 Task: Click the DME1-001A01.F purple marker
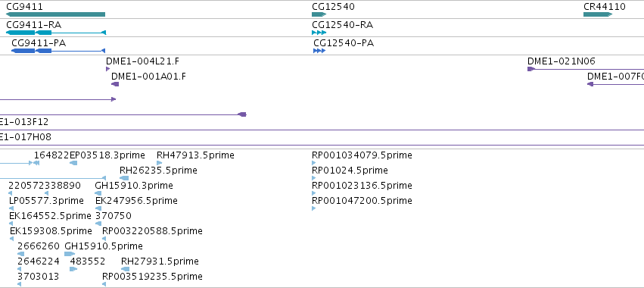tap(115, 84)
